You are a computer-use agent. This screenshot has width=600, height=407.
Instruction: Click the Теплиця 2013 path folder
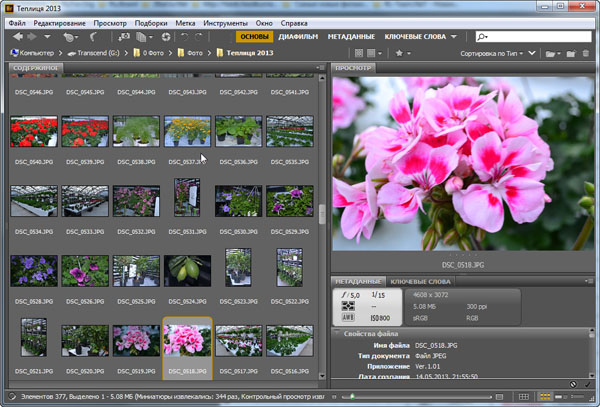click(245, 53)
